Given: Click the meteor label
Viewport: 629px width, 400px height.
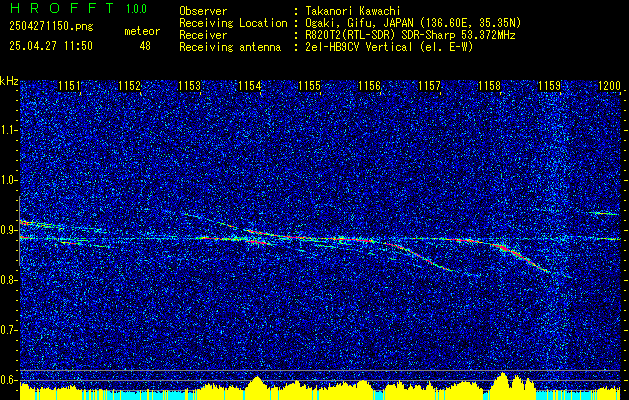Looking at the screenshot, I should (142, 31).
